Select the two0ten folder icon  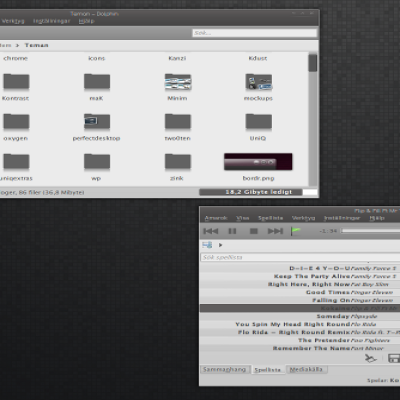click(x=178, y=122)
